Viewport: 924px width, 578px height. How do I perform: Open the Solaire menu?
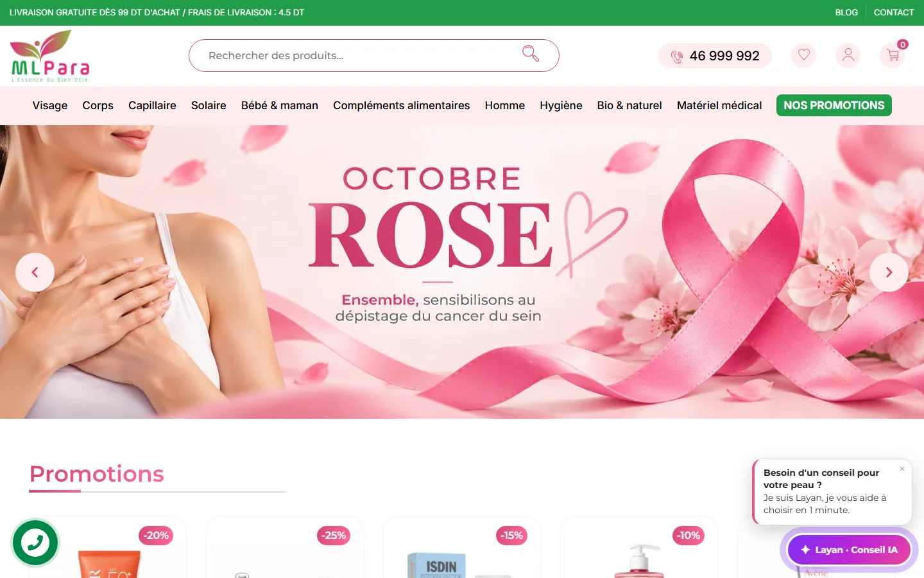click(209, 105)
